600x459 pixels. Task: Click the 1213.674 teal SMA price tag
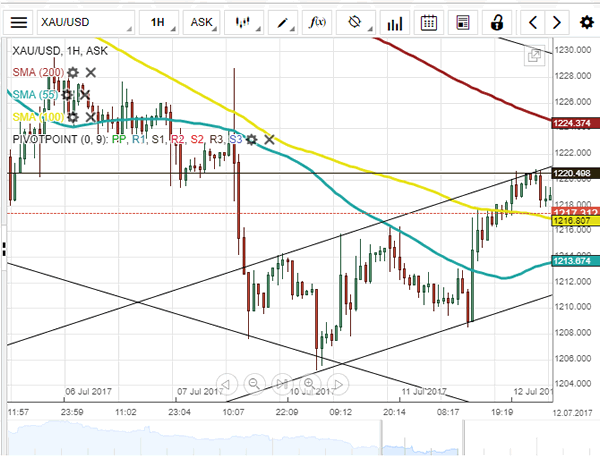576,261
